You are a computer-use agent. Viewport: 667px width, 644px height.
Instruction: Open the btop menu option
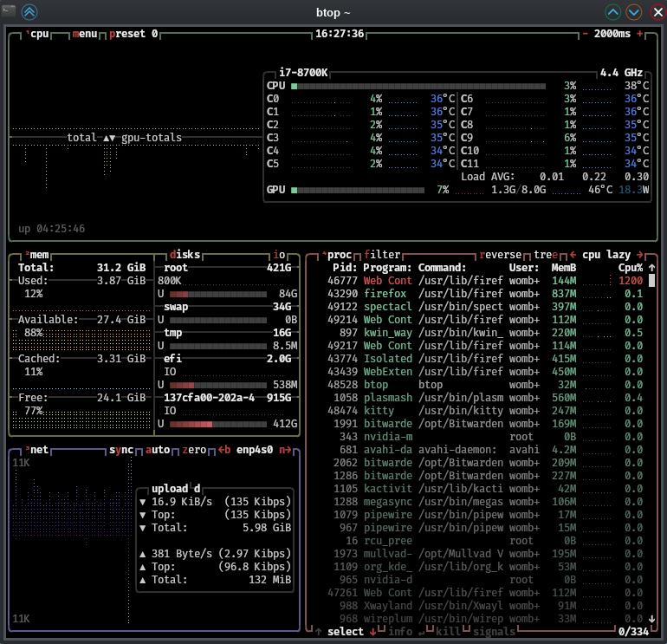click(x=85, y=34)
